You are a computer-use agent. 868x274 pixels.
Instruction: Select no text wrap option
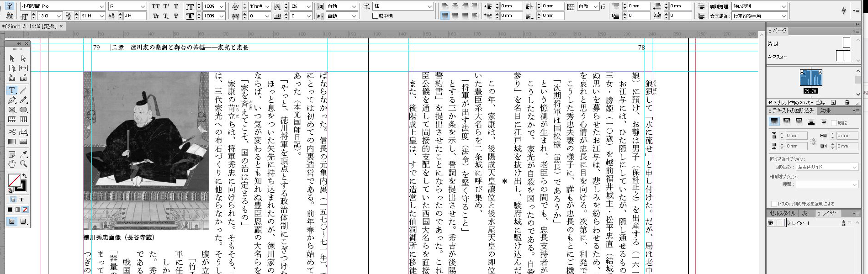pyautogui.click(x=774, y=122)
